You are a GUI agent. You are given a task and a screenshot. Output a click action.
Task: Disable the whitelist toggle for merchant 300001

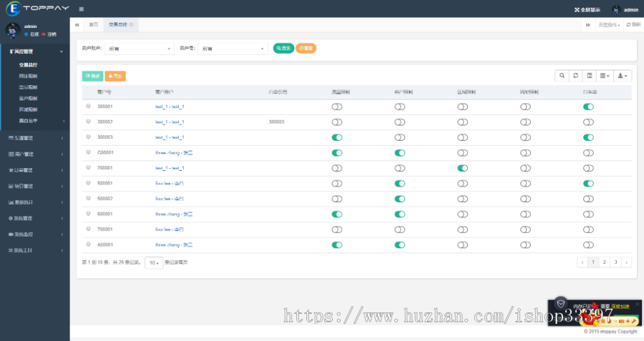(588, 107)
